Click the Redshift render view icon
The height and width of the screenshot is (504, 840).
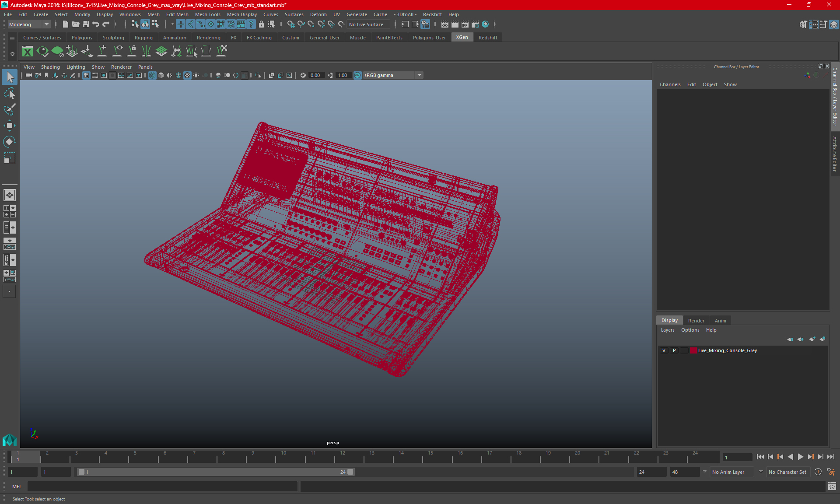[485, 24]
